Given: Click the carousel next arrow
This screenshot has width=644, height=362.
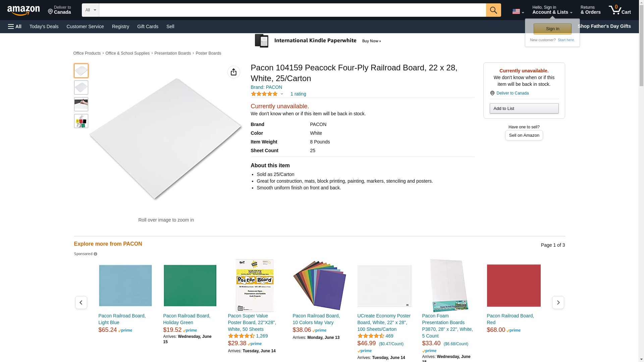Looking at the screenshot, I should click(x=558, y=303).
